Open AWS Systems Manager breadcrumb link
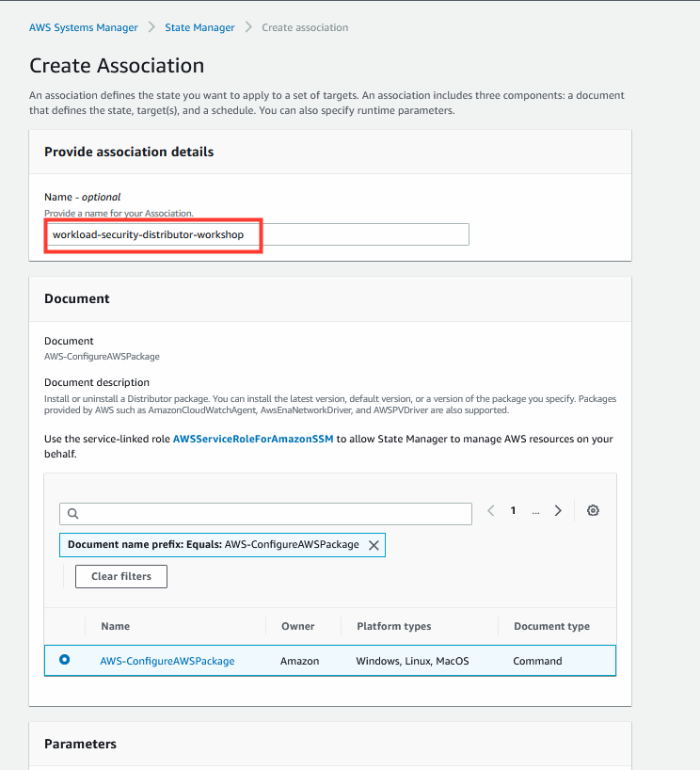700x770 pixels. point(84,27)
